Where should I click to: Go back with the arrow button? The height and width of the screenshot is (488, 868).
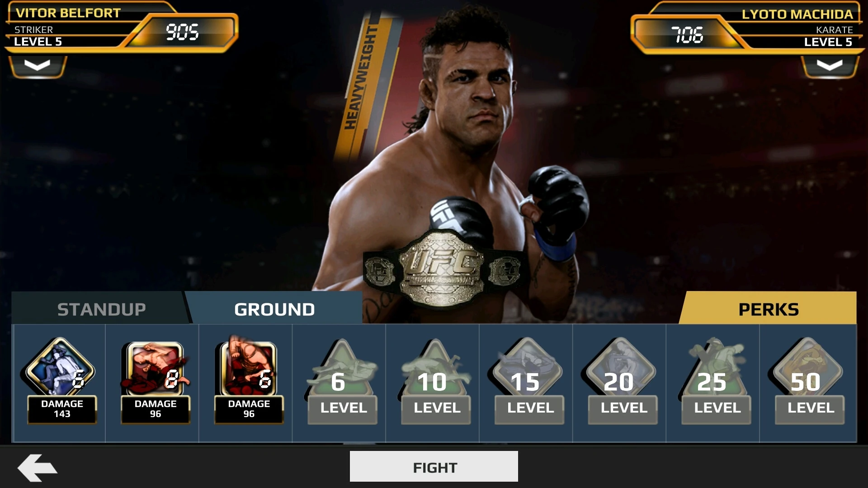coord(37,467)
